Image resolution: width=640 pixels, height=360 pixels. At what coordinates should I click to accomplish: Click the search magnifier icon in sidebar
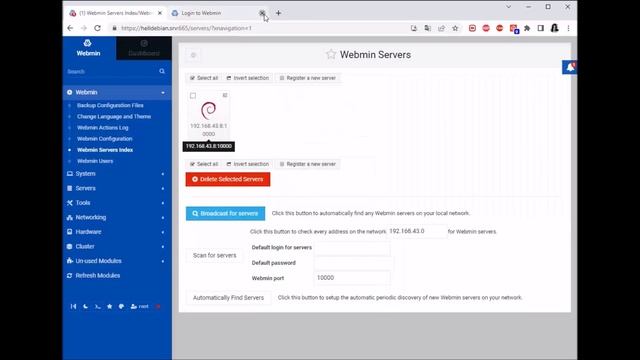162,71
